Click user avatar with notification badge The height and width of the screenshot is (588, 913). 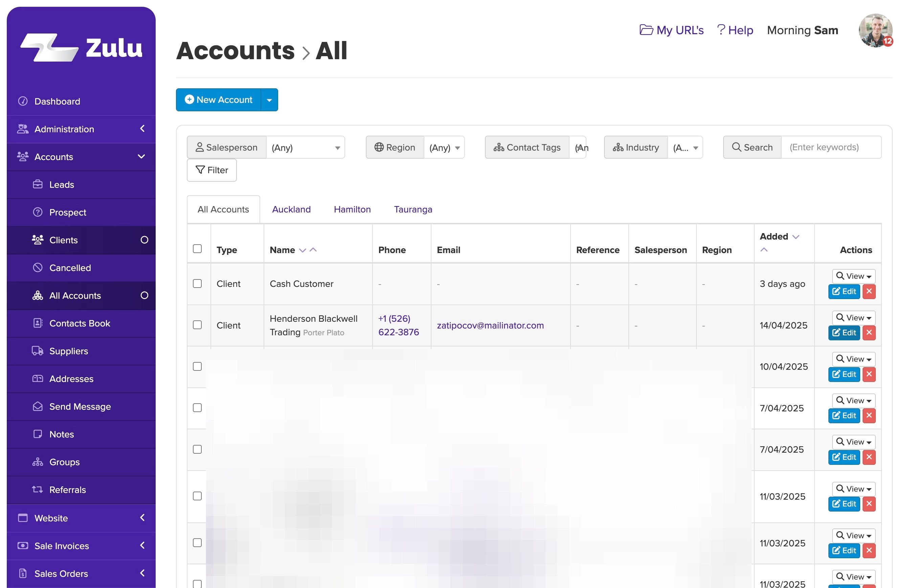pos(875,30)
